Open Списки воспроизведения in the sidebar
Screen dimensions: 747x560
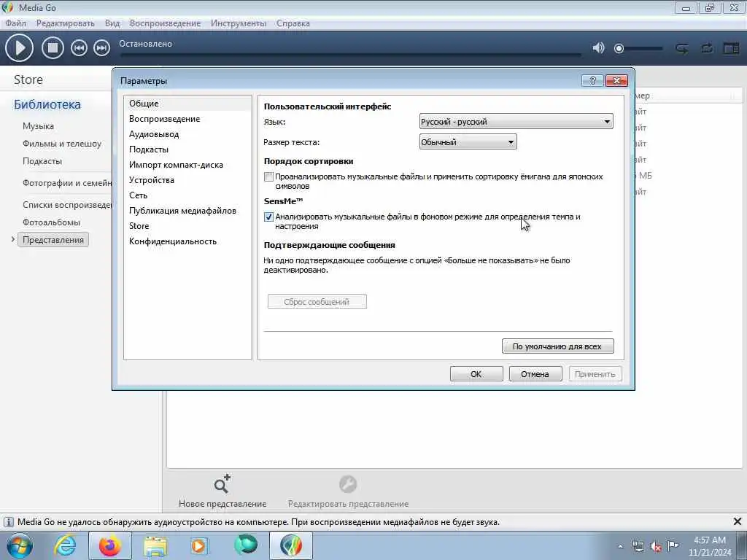(x=66, y=205)
